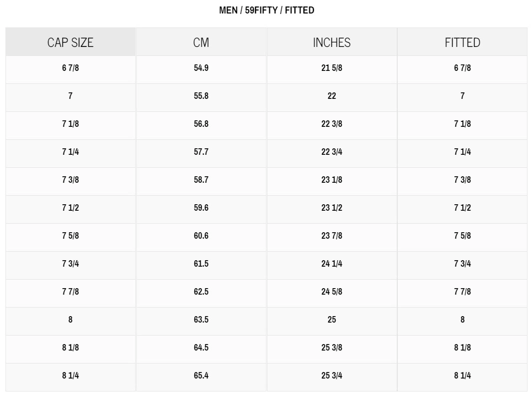The height and width of the screenshot is (397, 532).
Task: Select the 54.9 cell in CM column
Action: tap(201, 68)
